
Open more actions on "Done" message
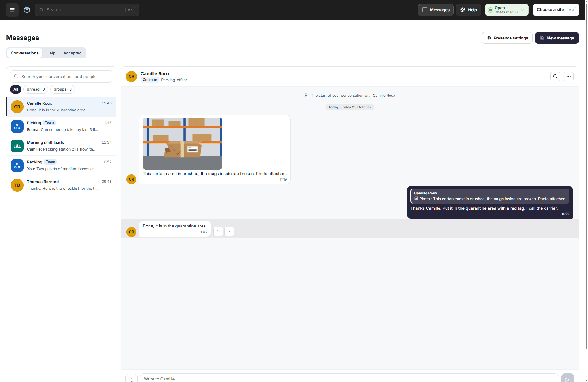tap(229, 231)
